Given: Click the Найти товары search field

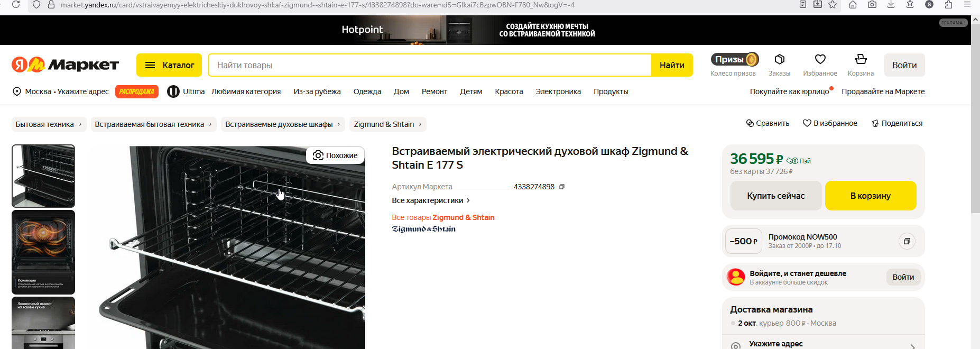Looking at the screenshot, I should click(x=430, y=65).
